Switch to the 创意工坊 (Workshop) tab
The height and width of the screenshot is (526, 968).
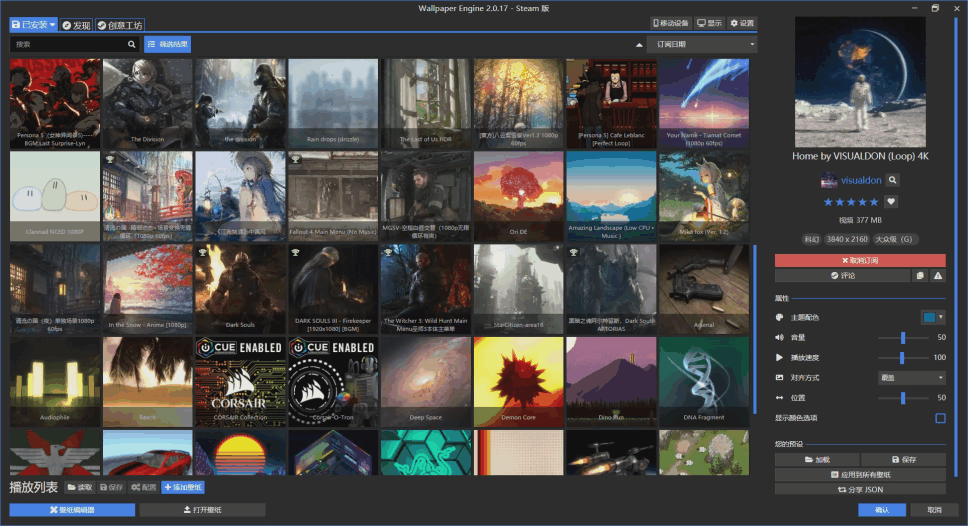[x=120, y=25]
